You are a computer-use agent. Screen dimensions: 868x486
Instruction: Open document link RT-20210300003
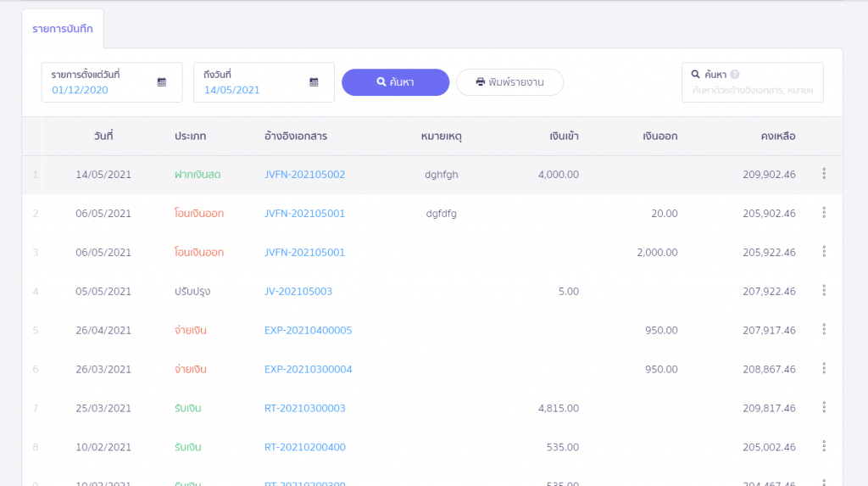(304, 409)
